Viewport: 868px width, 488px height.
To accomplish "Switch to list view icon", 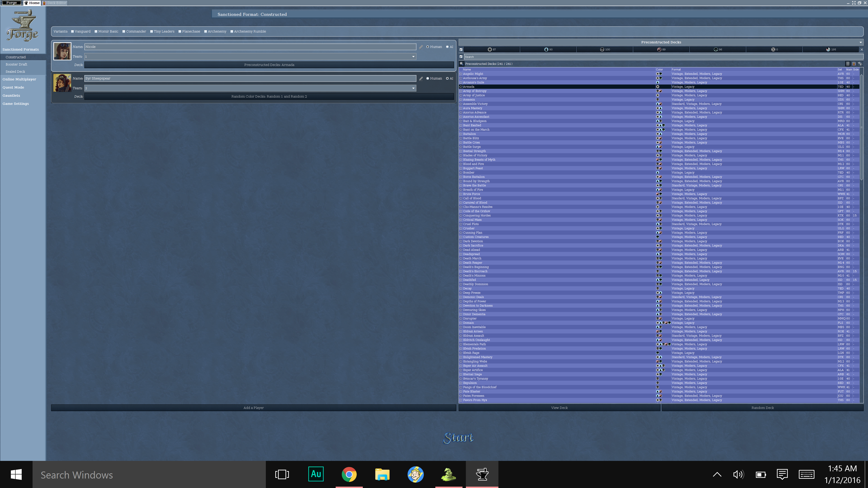I will [x=848, y=64].
